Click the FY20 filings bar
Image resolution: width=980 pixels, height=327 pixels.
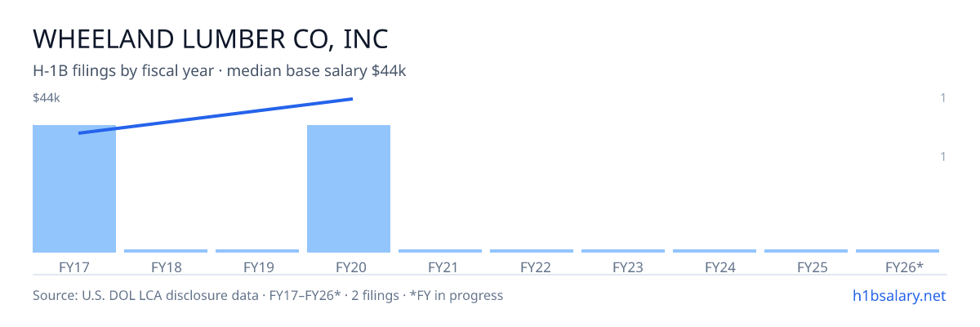[x=349, y=189]
